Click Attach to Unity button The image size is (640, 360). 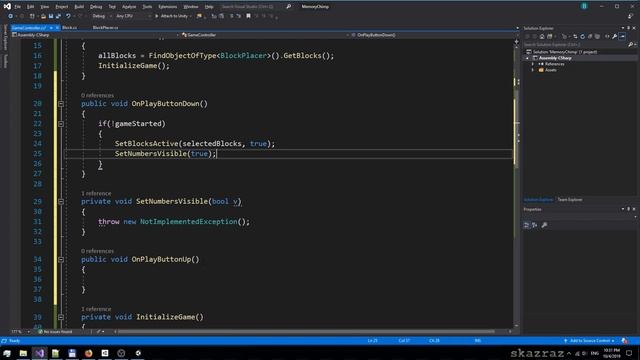point(172,16)
